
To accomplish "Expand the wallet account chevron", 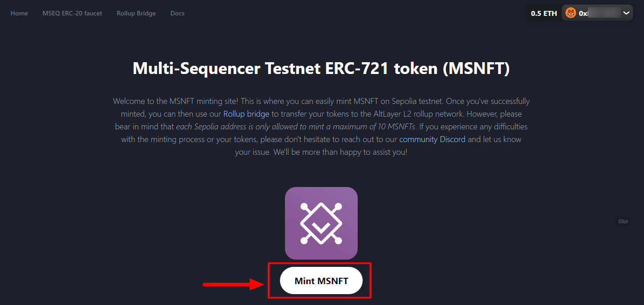I will coord(626,13).
